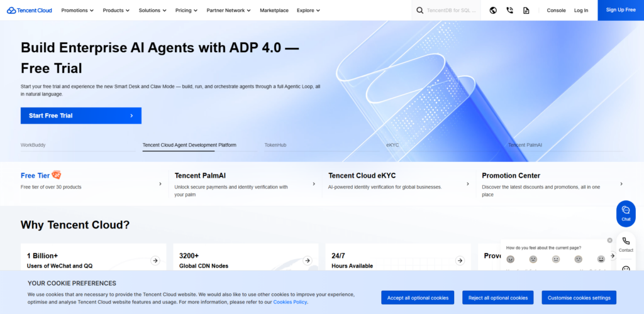Click the search input field
This screenshot has width=644, height=314.
(x=452, y=10)
